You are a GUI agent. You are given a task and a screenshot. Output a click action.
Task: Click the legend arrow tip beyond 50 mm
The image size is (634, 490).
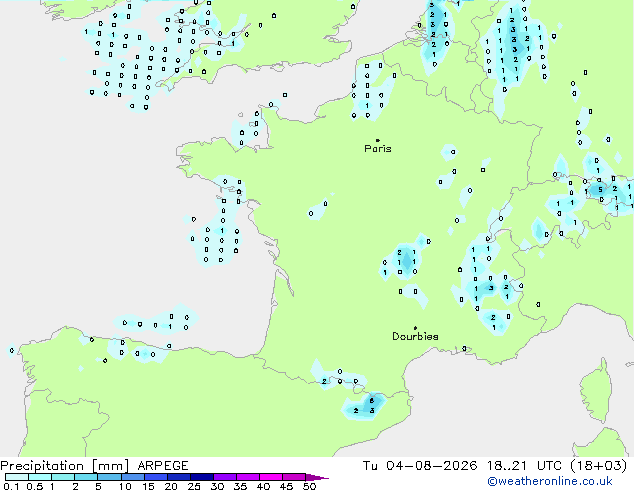(x=319, y=477)
